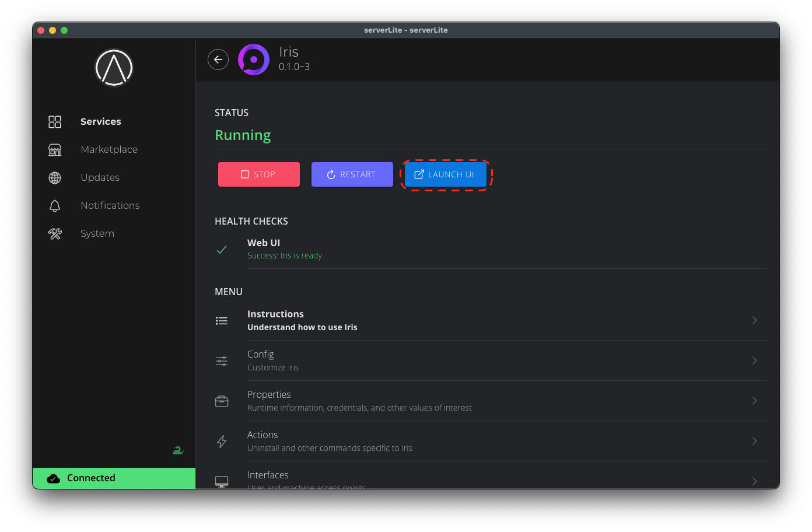
Task: Click the green snake icon in sidebar
Action: 178,450
